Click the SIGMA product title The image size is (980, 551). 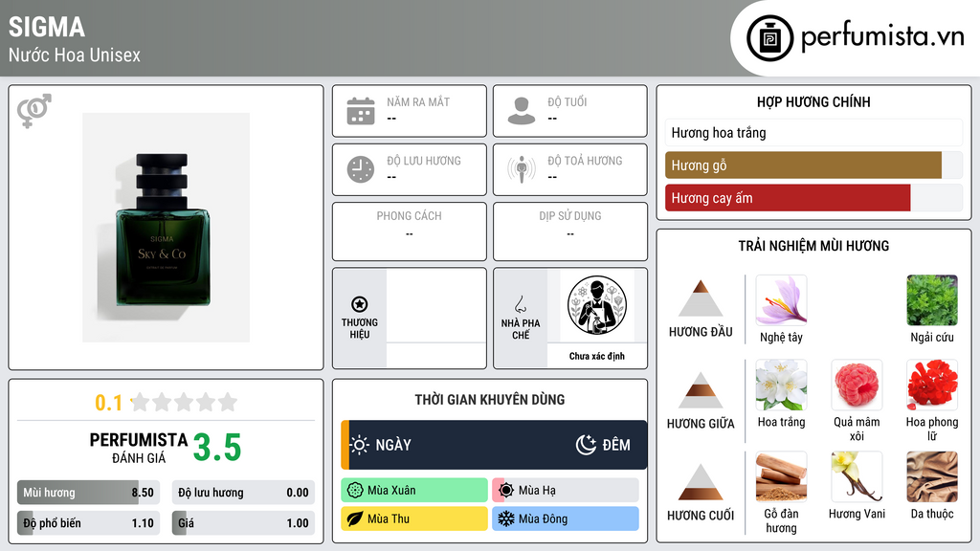pos(47,27)
